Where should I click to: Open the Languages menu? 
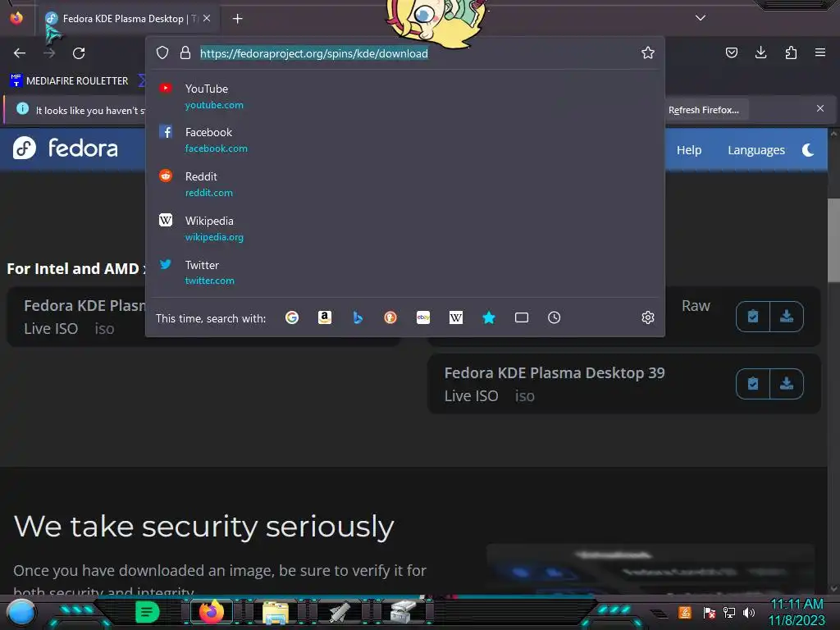[756, 150]
